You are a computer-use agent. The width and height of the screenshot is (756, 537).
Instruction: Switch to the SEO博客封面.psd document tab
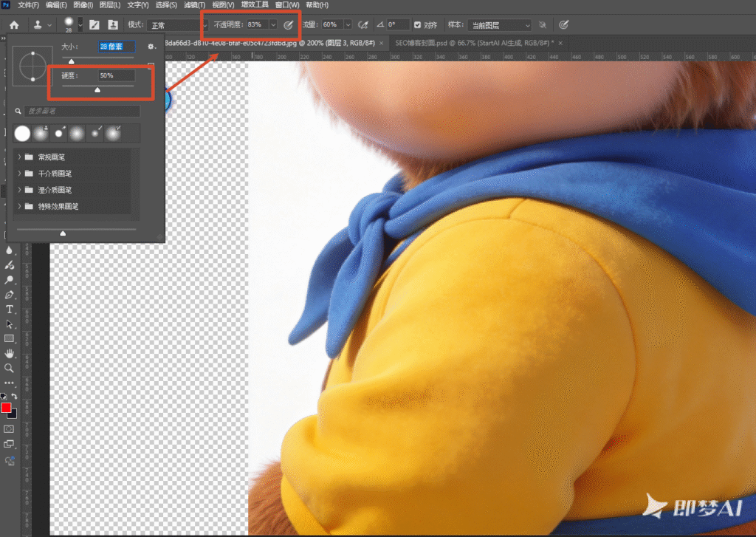(474, 43)
